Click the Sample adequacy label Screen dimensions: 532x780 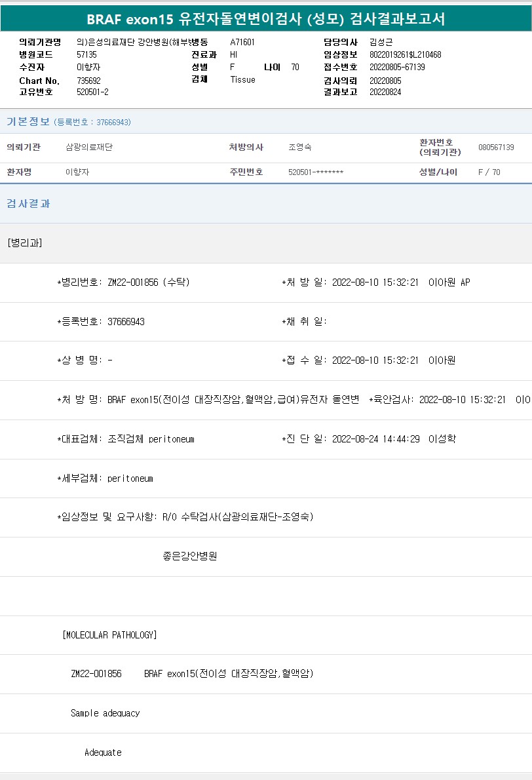tap(105, 713)
